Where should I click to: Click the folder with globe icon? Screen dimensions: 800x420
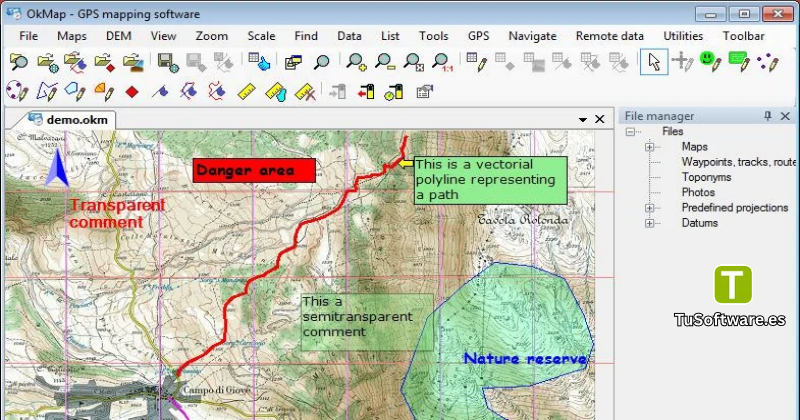[x=48, y=62]
